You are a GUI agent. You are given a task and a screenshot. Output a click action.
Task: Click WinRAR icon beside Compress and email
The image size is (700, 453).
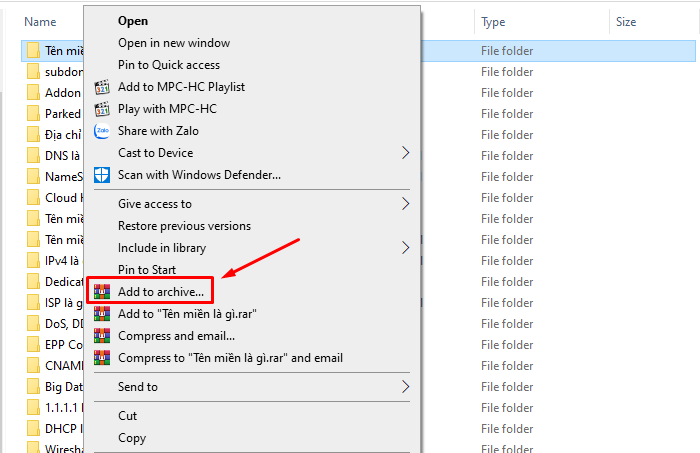102,336
